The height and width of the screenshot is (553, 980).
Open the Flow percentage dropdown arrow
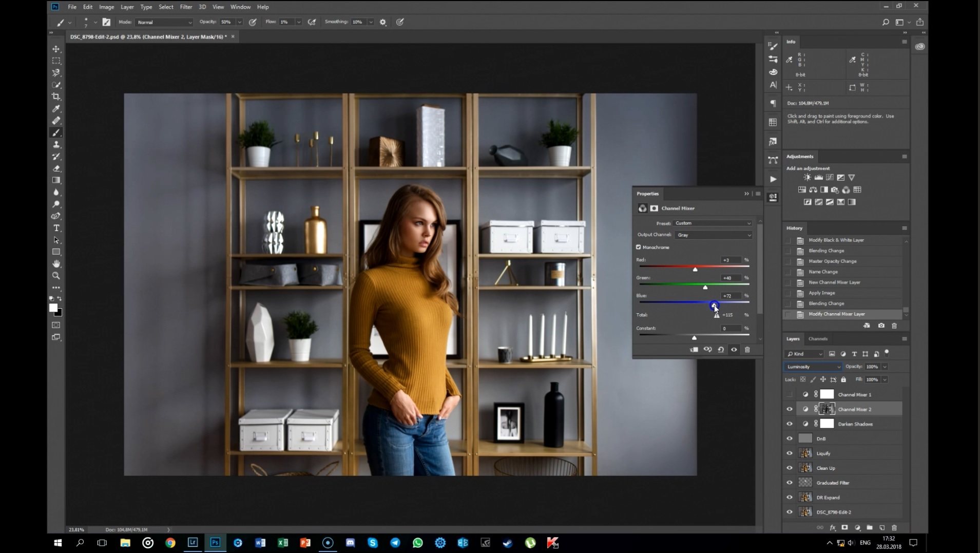[x=298, y=22]
